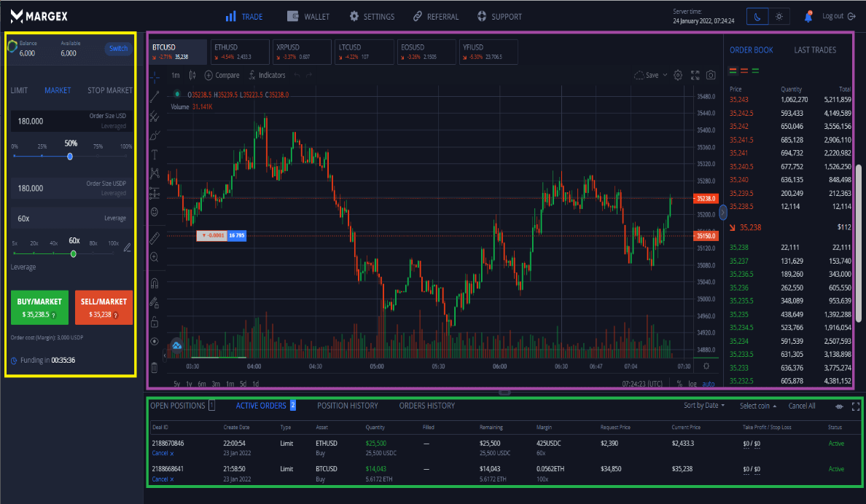Open chart settings gear icon

pyautogui.click(x=678, y=75)
